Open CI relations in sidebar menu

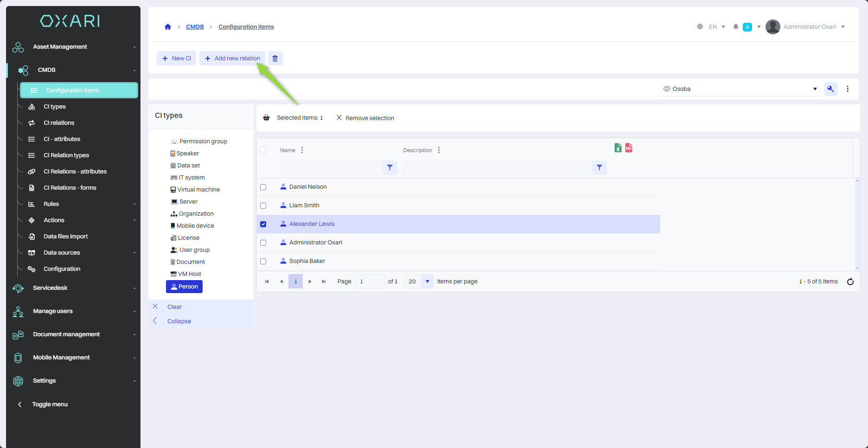coord(59,123)
